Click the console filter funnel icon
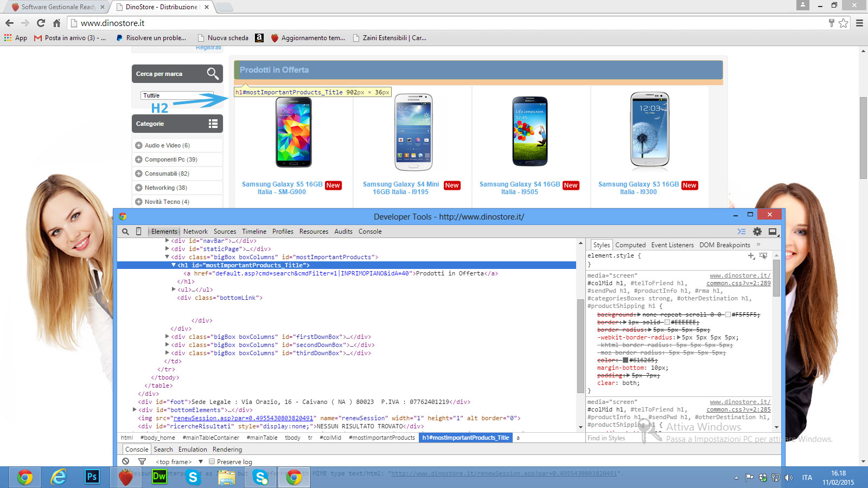 [x=142, y=461]
